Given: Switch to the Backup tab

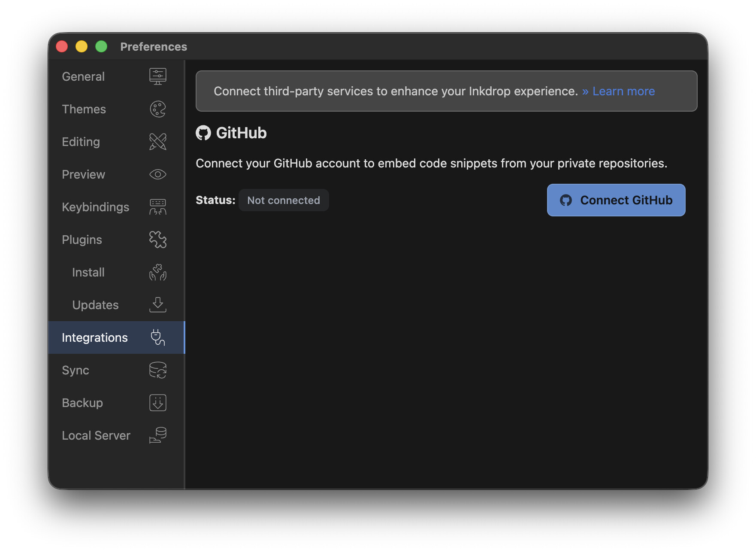Looking at the screenshot, I should 82,403.
